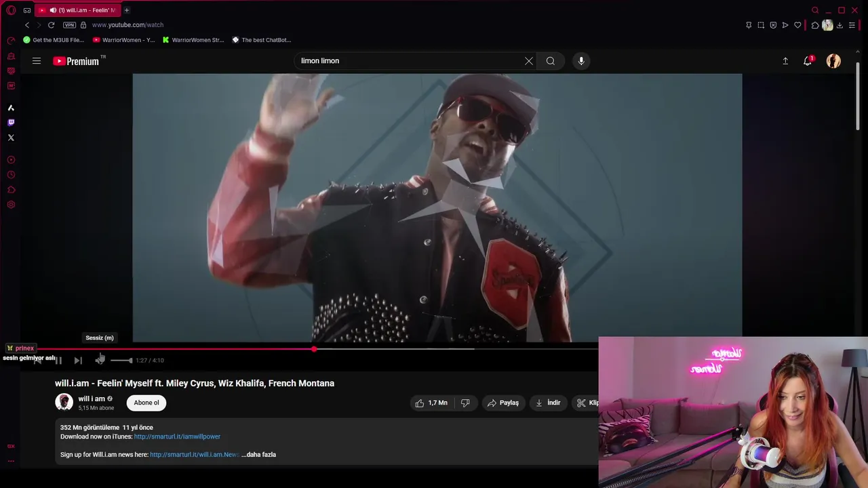Open the 'WarriorWomen - Y...' bookmark

click(x=123, y=40)
